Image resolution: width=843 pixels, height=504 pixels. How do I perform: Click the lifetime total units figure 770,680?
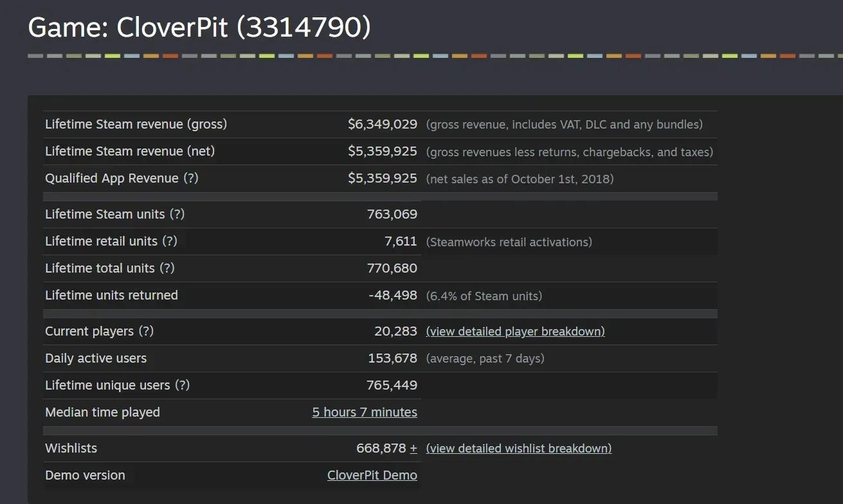[392, 268]
